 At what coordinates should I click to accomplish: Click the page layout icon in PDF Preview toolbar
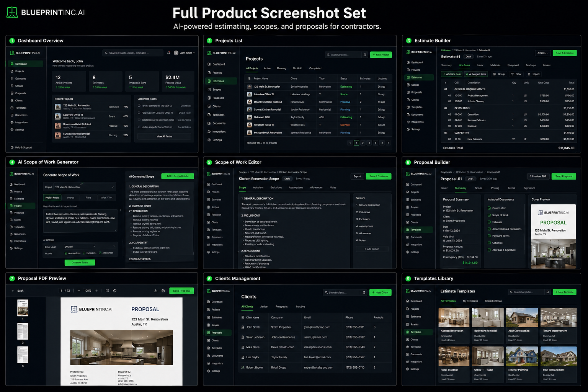click(107, 291)
